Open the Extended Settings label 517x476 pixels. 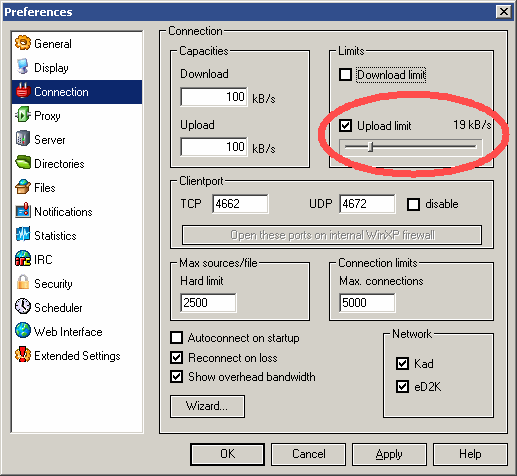click(77, 356)
